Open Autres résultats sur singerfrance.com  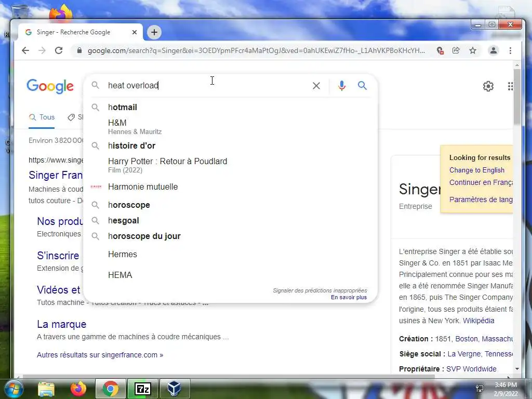pyautogui.click(x=100, y=355)
